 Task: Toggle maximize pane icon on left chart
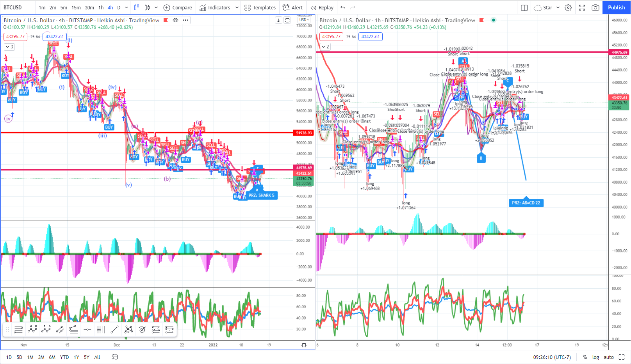(287, 20)
